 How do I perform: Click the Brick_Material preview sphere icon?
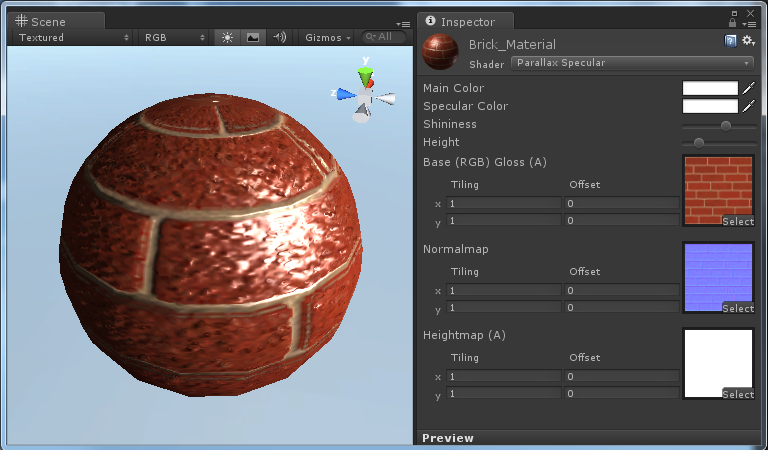point(440,51)
